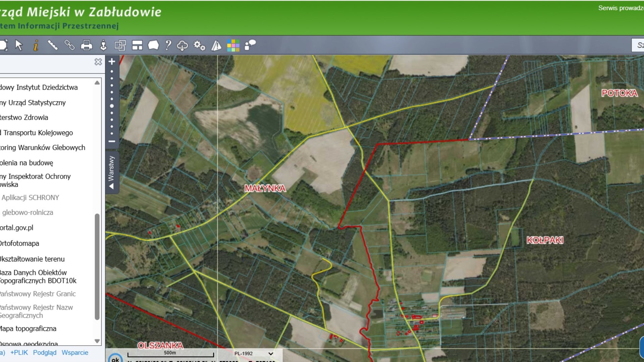This screenshot has width=644, height=362.
Task: Select the ruler measure tool
Action: pos(52,45)
